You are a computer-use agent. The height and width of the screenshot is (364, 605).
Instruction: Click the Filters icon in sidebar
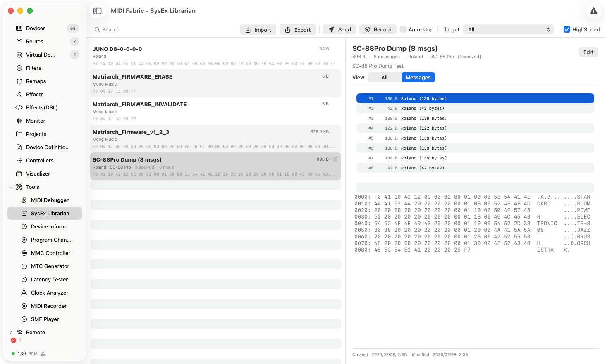coord(19,68)
